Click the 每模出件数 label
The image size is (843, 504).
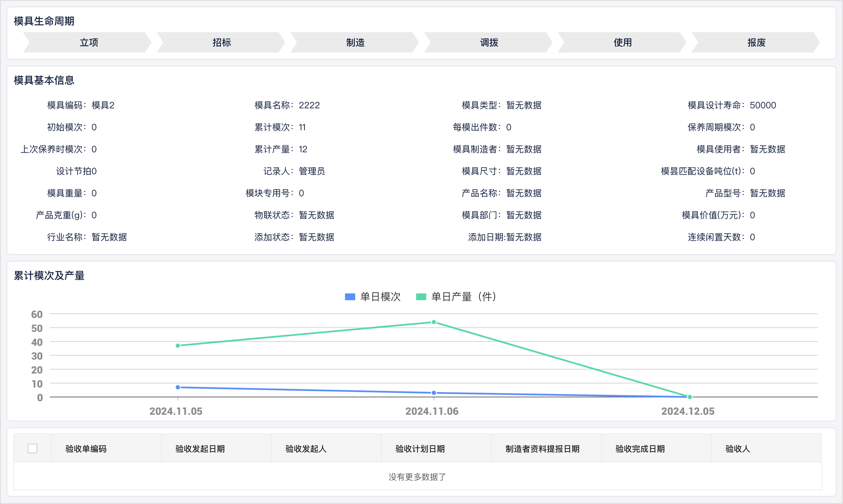477,127
